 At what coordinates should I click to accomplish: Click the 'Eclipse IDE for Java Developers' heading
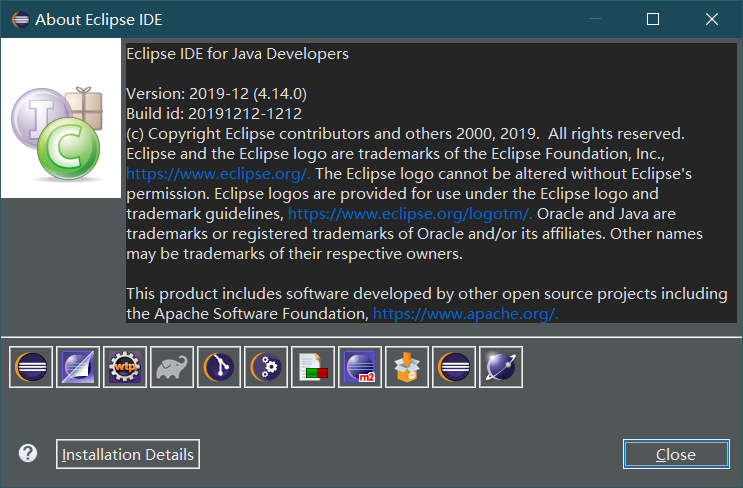pos(237,54)
